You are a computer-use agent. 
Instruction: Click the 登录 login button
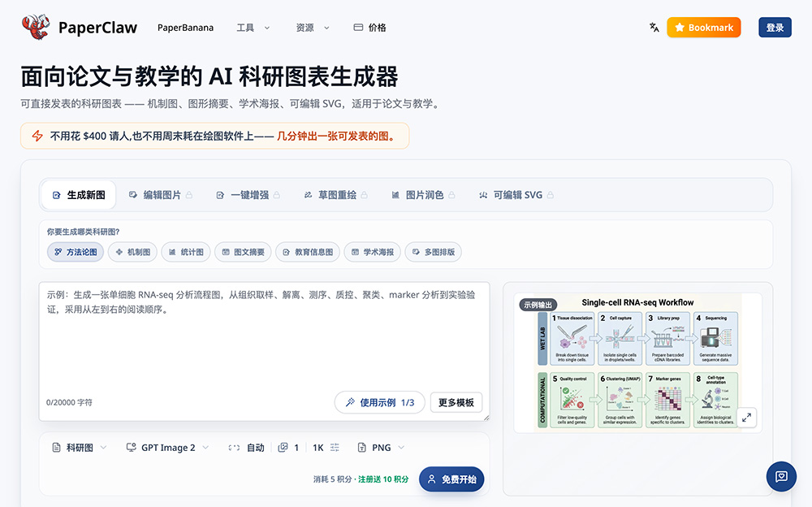pyautogui.click(x=775, y=28)
